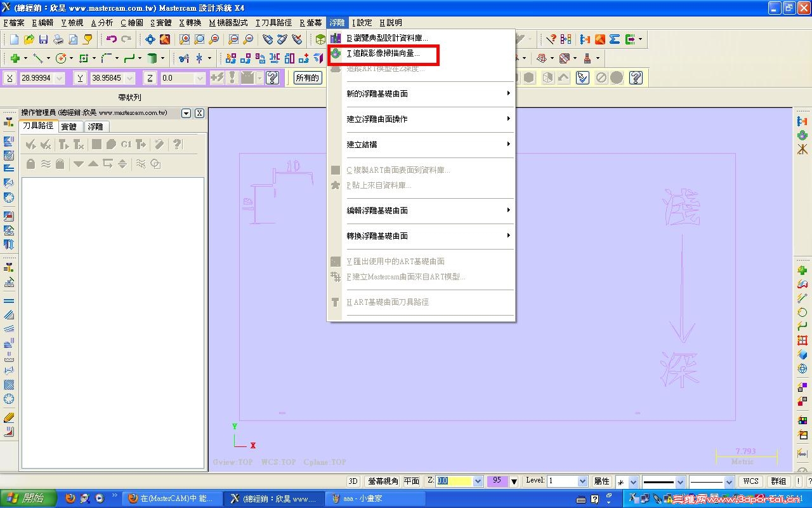Image resolution: width=812 pixels, height=508 pixels.
Task: Open a file with the folder icon
Action: tap(29, 39)
